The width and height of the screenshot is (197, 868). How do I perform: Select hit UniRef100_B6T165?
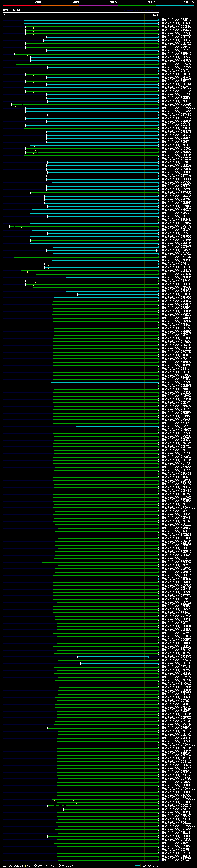(177, 91)
